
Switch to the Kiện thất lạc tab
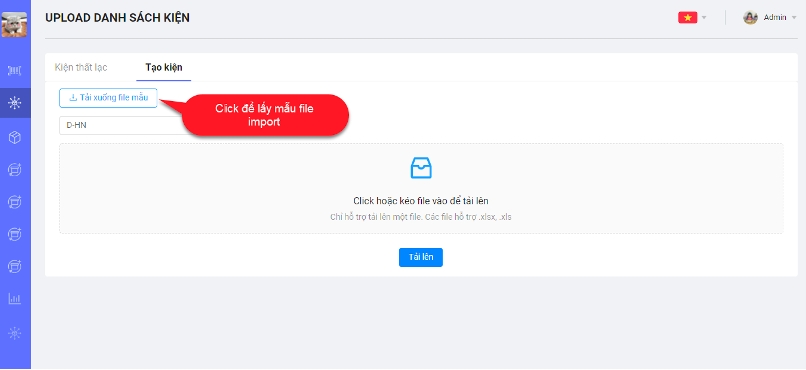point(81,67)
